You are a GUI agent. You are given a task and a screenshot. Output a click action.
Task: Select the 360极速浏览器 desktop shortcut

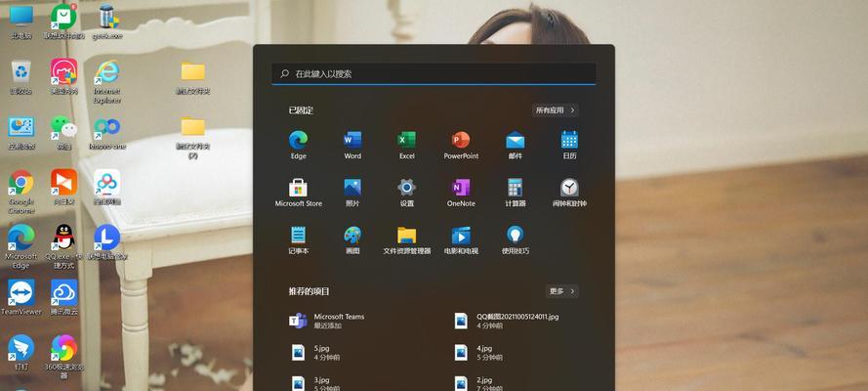click(x=64, y=357)
